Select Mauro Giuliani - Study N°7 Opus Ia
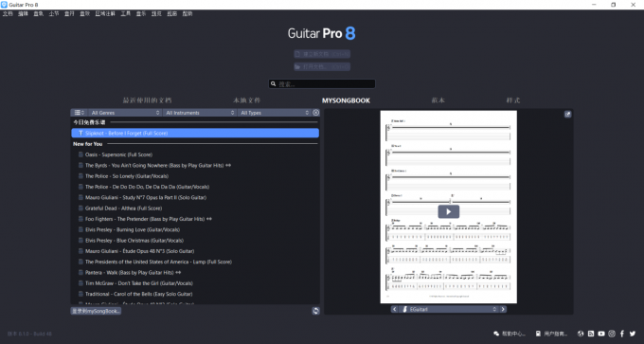Viewport: 644px width, 344px height. [195, 198]
